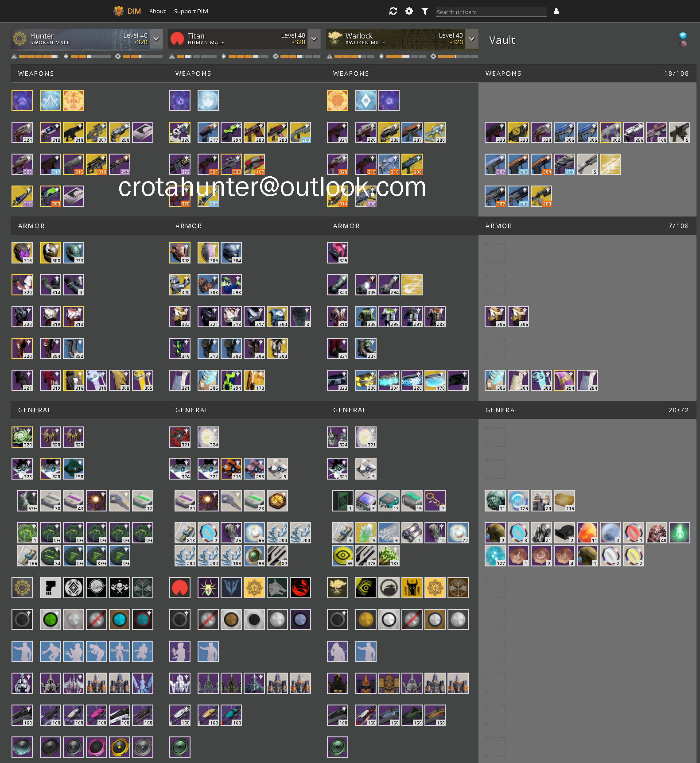Open the filter funnel icon

[425, 11]
